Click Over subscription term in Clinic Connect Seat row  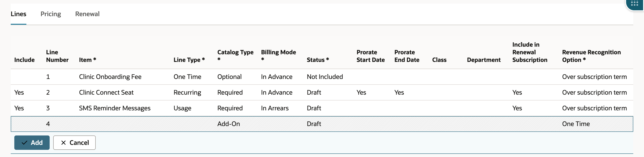click(594, 93)
